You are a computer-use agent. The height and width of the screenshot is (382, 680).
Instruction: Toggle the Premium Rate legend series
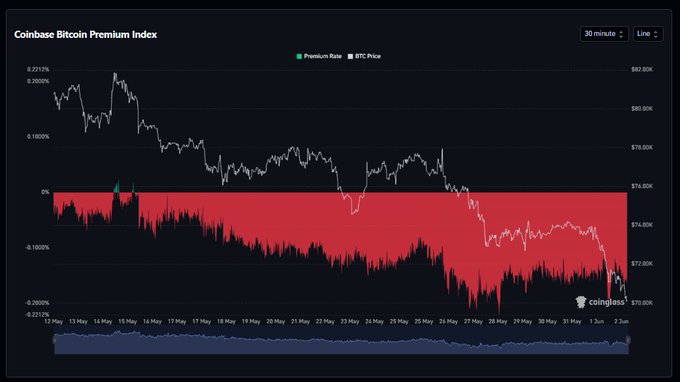pyautogui.click(x=319, y=56)
